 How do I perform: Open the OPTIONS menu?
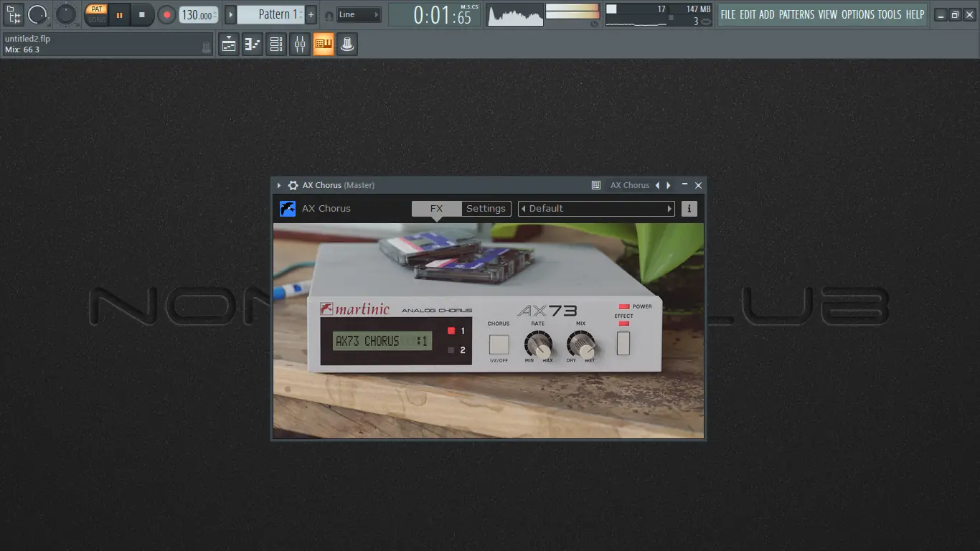[x=858, y=14]
